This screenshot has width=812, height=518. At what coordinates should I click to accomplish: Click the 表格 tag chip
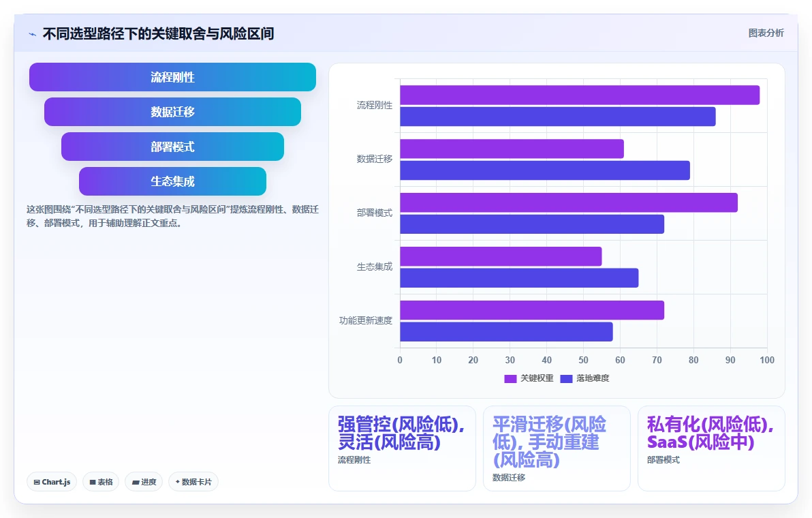pyautogui.click(x=101, y=482)
